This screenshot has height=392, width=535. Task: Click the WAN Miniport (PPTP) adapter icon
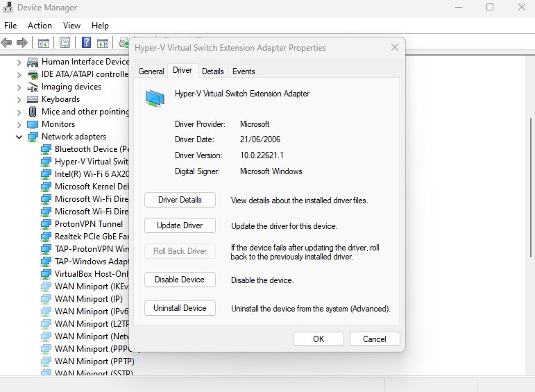coord(46,361)
